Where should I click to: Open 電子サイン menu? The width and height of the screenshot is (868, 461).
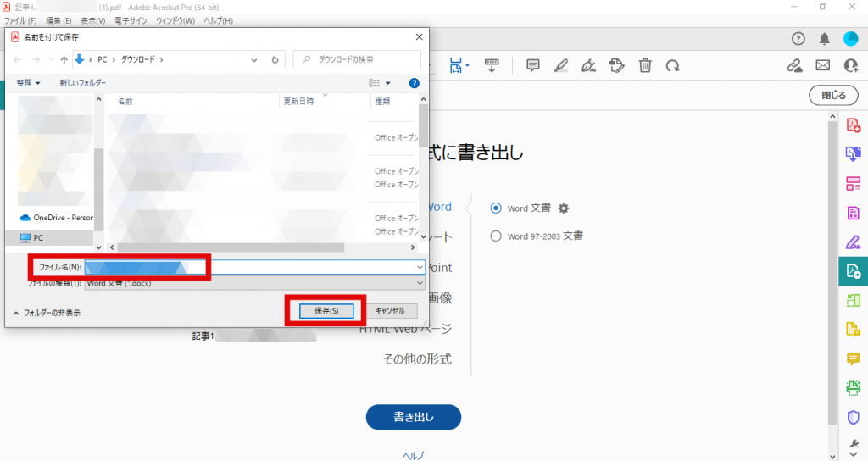click(x=131, y=20)
